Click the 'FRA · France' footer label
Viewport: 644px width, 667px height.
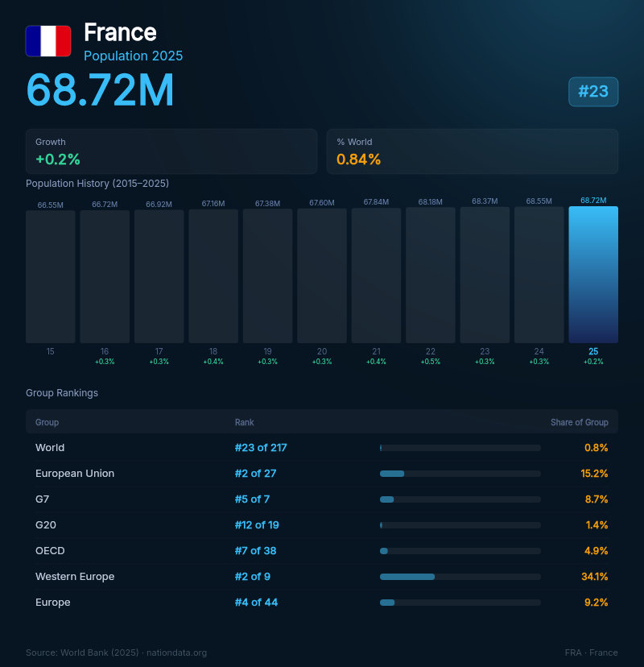click(592, 652)
